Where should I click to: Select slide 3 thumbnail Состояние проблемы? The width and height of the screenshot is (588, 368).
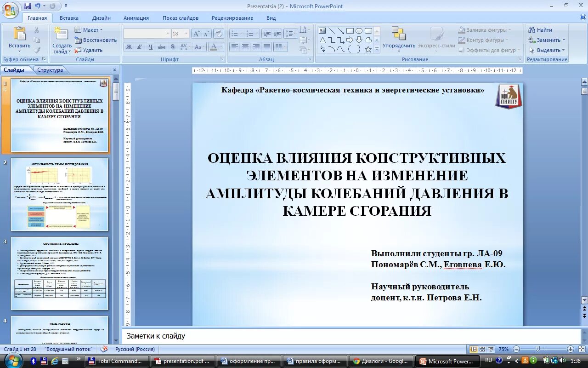point(59,273)
